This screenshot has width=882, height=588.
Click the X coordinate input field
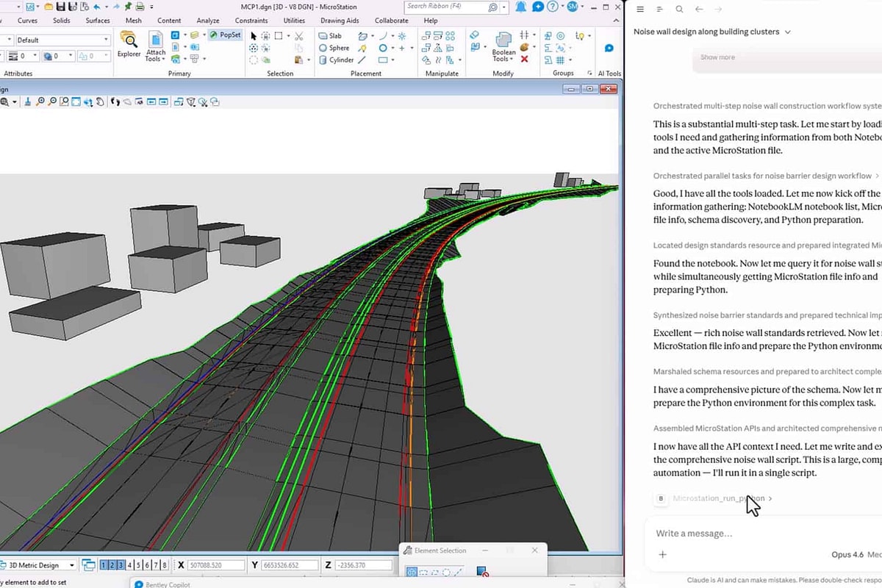(x=216, y=565)
